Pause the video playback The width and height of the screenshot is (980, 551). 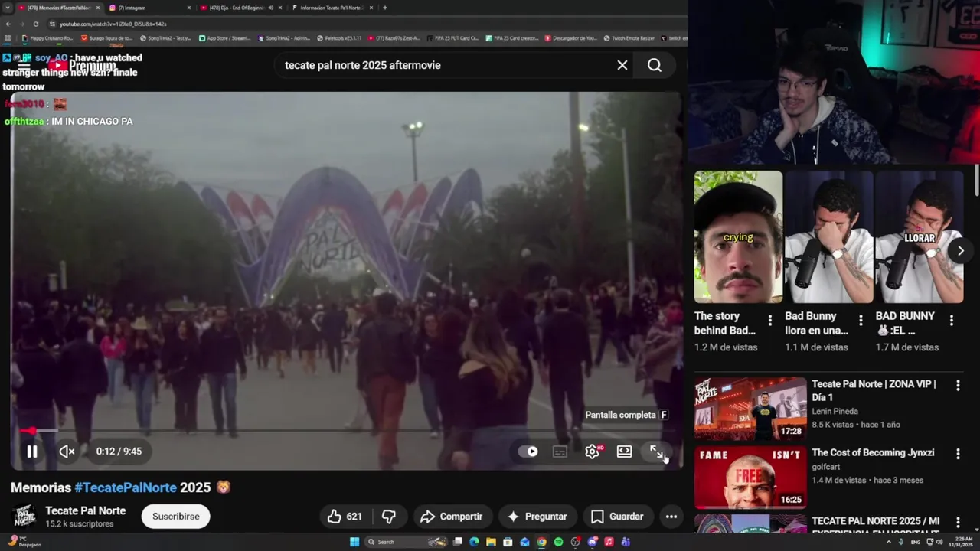tap(32, 452)
